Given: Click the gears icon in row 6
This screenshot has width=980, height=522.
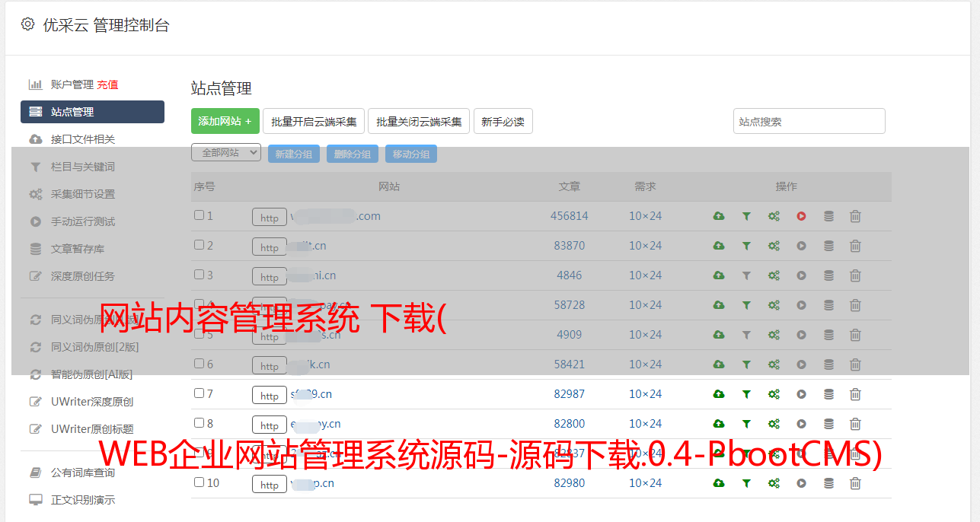Looking at the screenshot, I should click(x=774, y=364).
